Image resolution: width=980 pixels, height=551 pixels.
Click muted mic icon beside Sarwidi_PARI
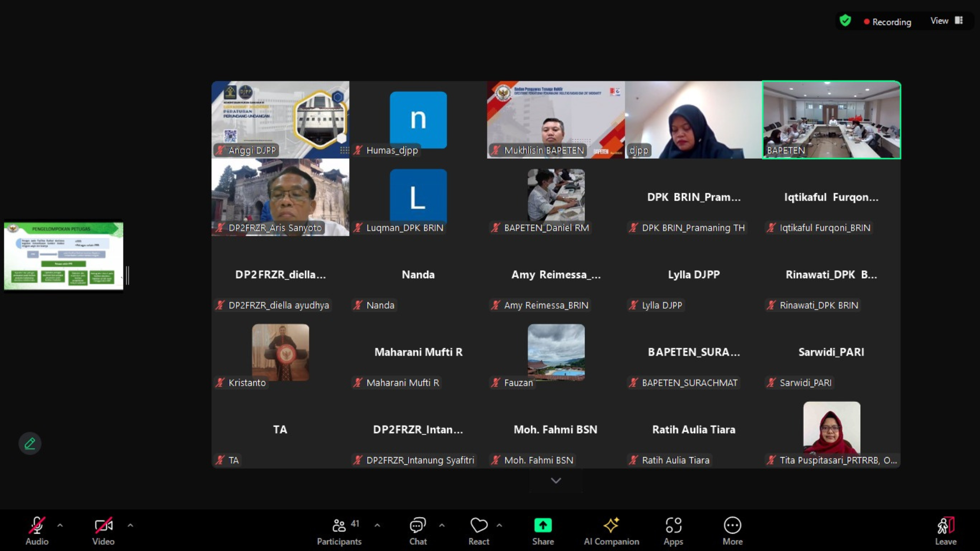click(x=771, y=383)
